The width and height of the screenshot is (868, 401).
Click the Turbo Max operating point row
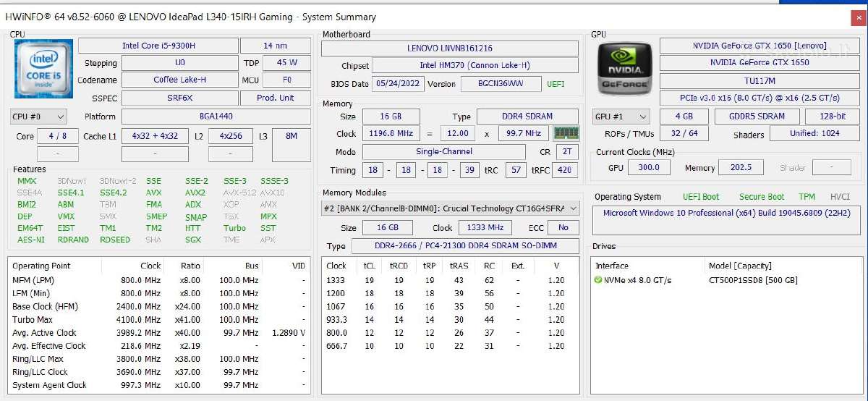click(159, 319)
